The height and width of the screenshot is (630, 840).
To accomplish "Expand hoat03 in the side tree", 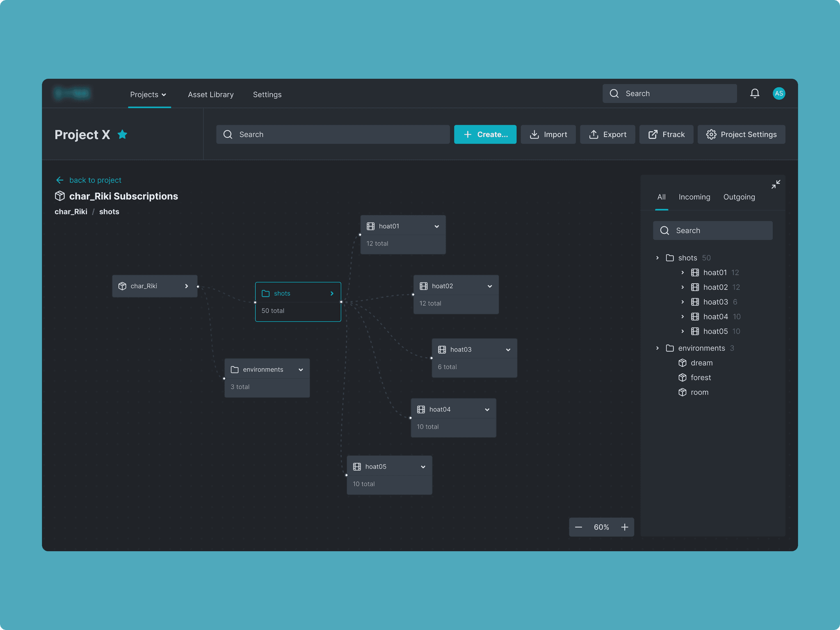I will click(682, 302).
